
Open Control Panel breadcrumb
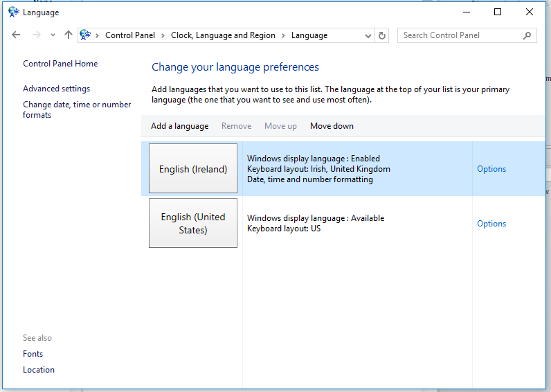coord(130,35)
